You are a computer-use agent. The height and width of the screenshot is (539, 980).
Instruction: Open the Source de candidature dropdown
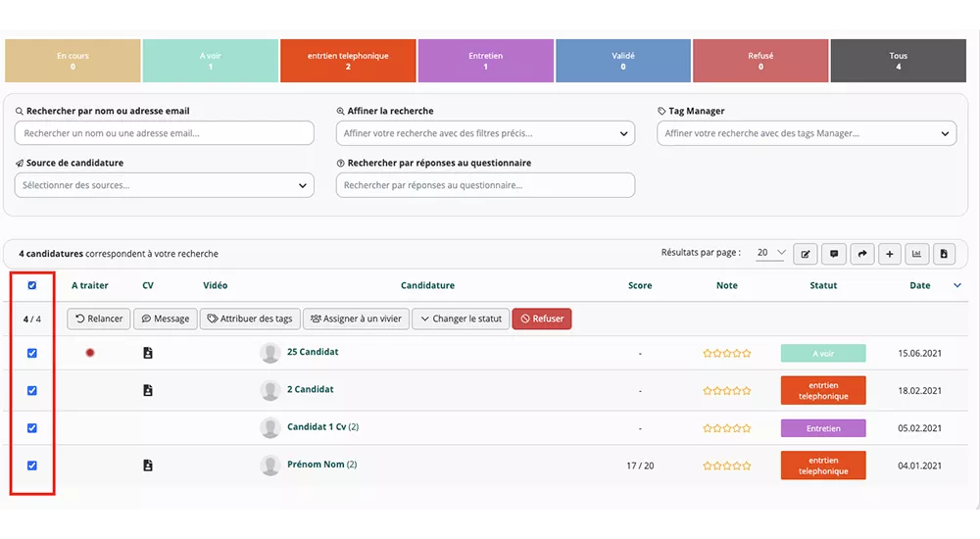tap(164, 185)
